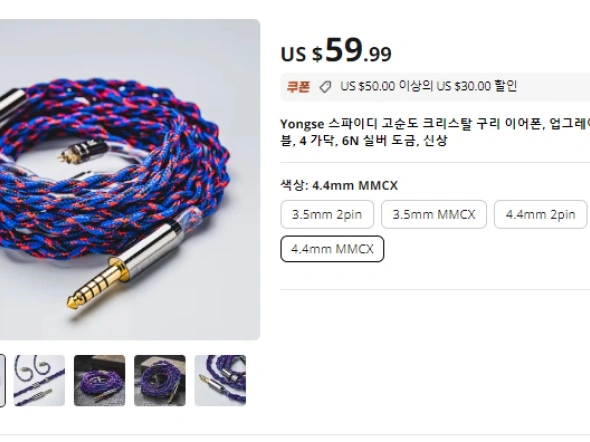Select the 3.5mm 2pin option
Image resolution: width=590 pixels, height=442 pixels.
pos(327,214)
